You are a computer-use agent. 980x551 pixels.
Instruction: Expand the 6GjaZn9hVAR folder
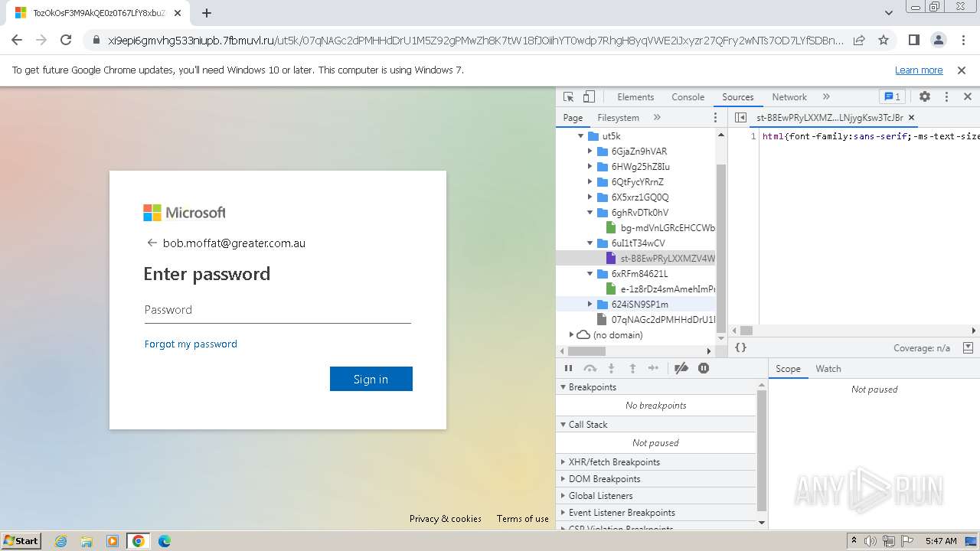(x=590, y=152)
